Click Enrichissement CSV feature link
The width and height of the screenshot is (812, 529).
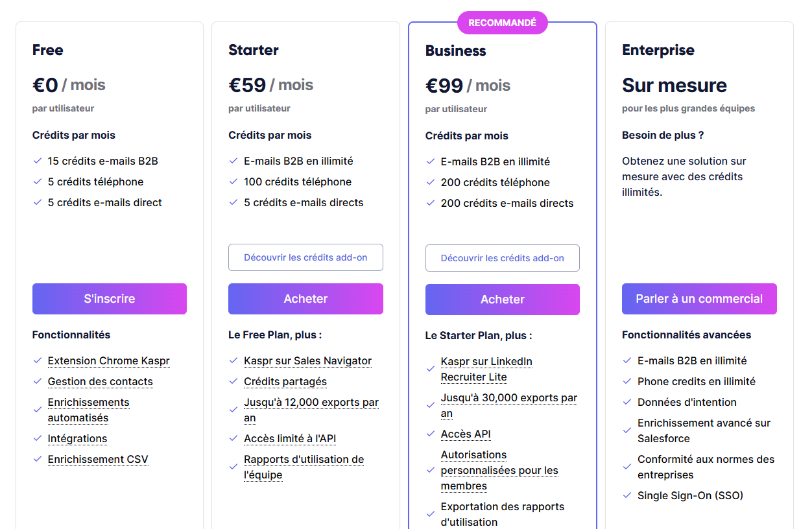(98, 460)
